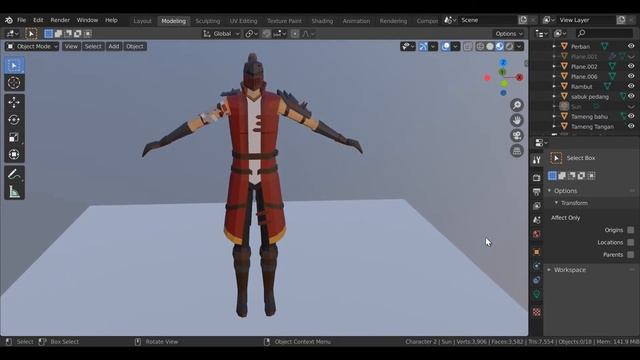Collapse the Workspace panel

click(549, 270)
